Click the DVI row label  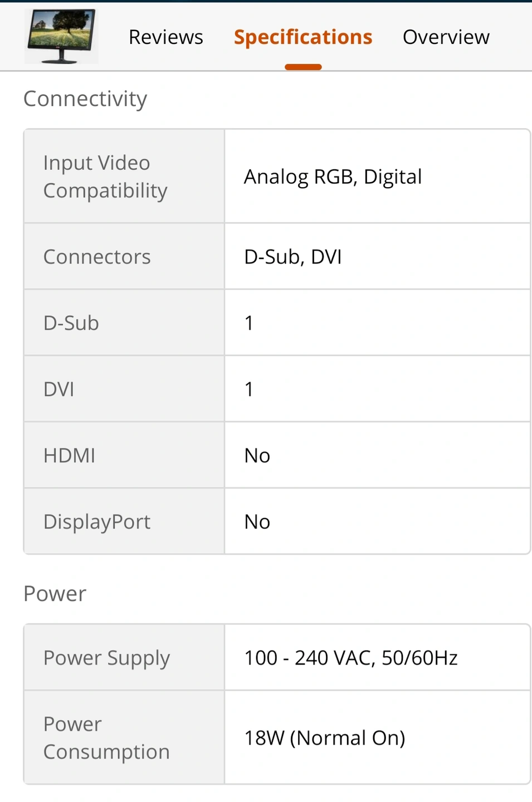[x=59, y=389]
